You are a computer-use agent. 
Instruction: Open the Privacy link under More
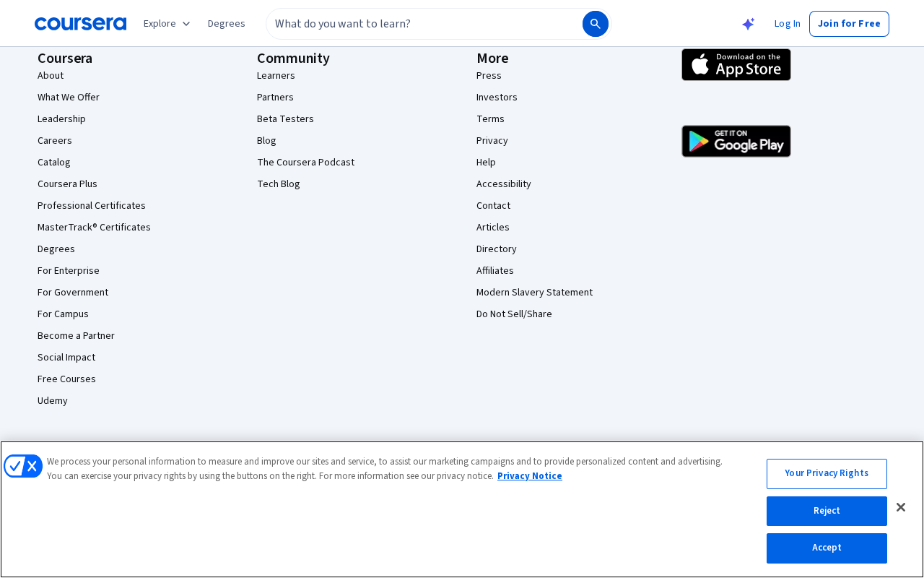492,141
